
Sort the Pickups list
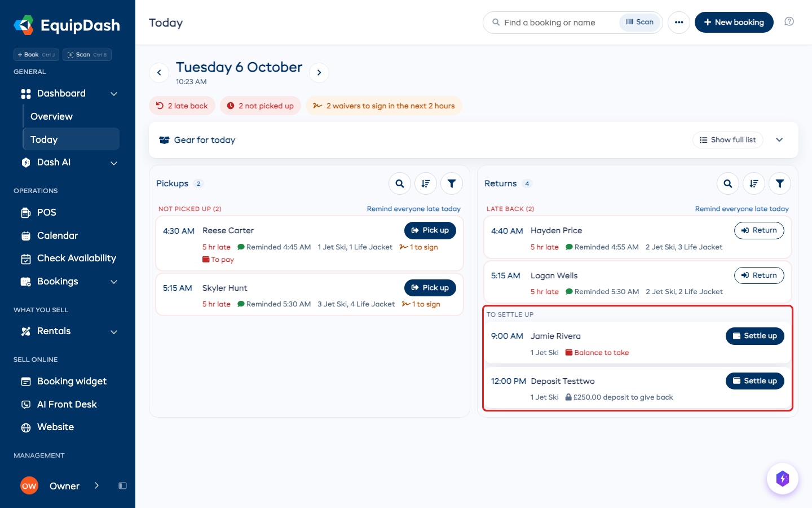(426, 183)
